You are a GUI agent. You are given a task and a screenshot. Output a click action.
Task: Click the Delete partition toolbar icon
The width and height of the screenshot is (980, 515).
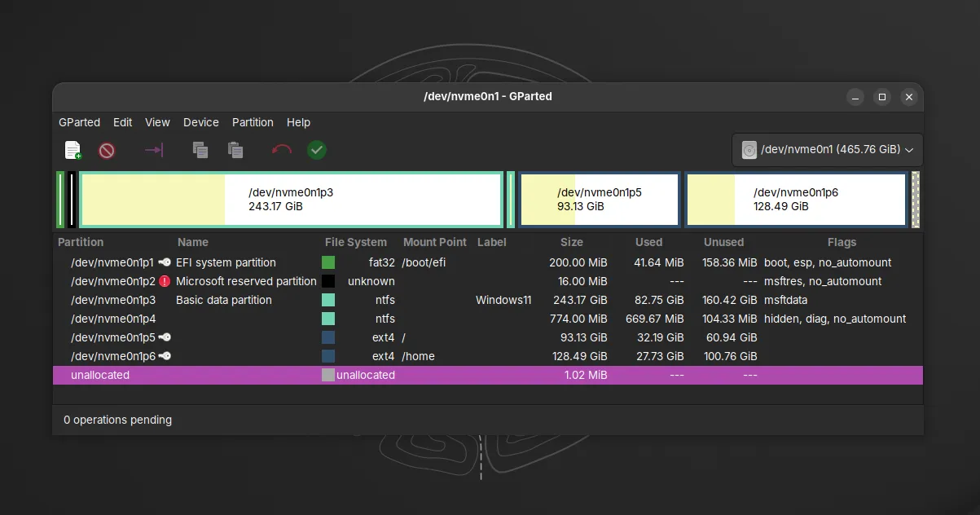[107, 150]
